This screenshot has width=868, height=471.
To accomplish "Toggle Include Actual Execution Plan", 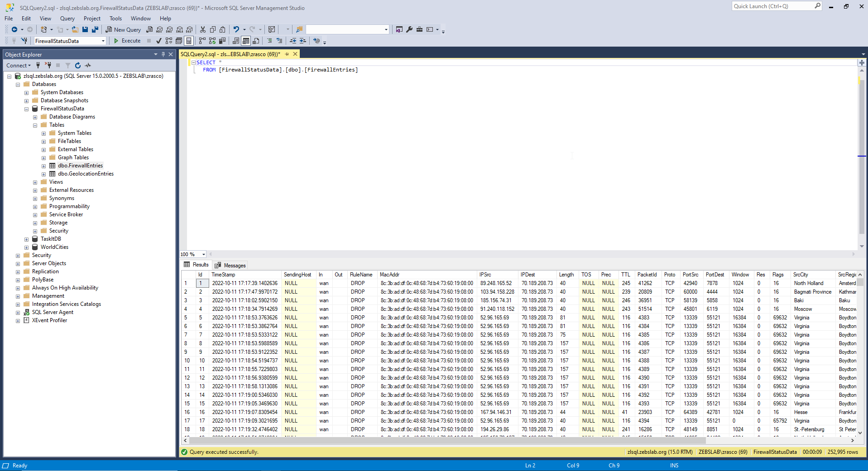I will (202, 41).
